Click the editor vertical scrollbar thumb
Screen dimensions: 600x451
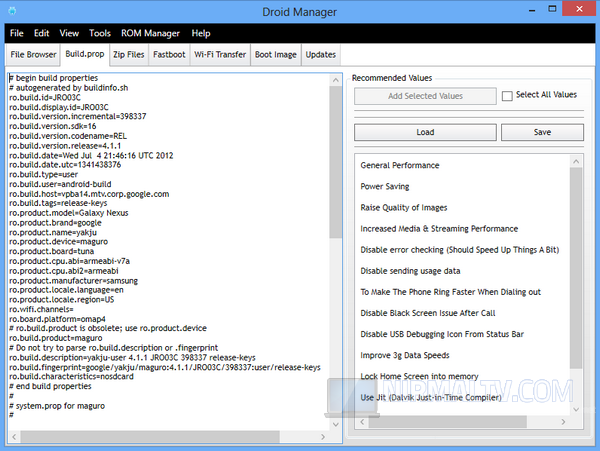(x=336, y=162)
